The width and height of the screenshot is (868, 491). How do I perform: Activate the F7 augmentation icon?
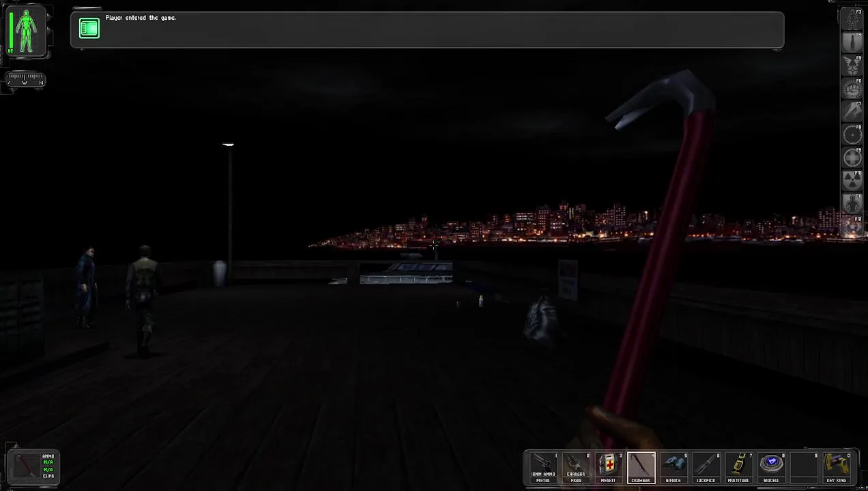[x=853, y=112]
